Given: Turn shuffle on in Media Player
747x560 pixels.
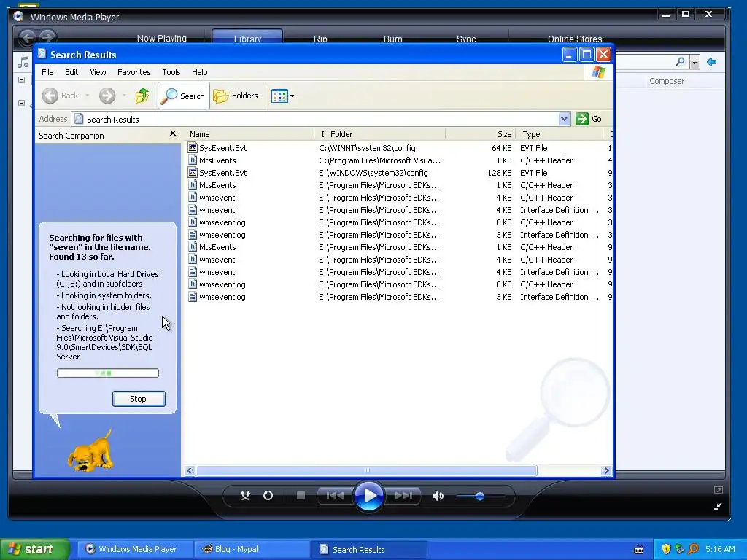Looking at the screenshot, I should [x=245, y=496].
